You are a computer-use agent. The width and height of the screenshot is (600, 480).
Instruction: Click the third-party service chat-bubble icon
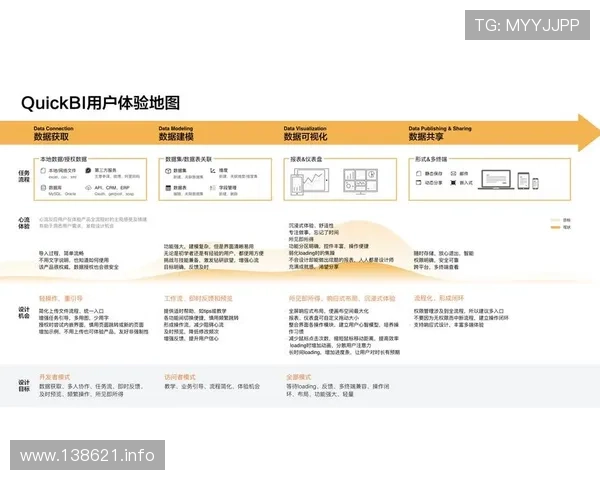(88, 170)
